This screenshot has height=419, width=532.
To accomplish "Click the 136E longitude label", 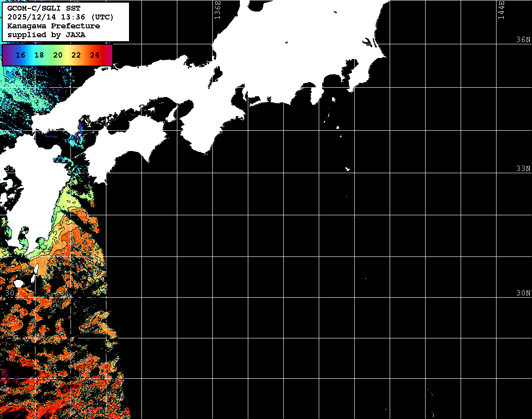I will click(217, 10).
